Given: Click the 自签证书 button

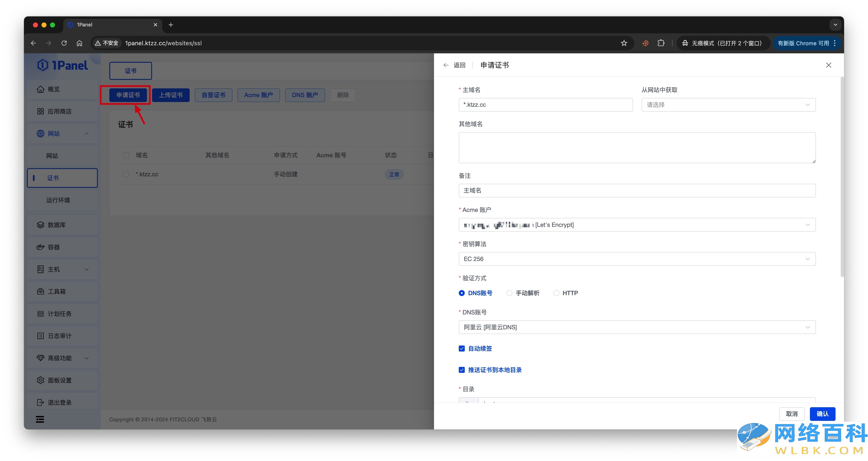Looking at the screenshot, I should [214, 95].
